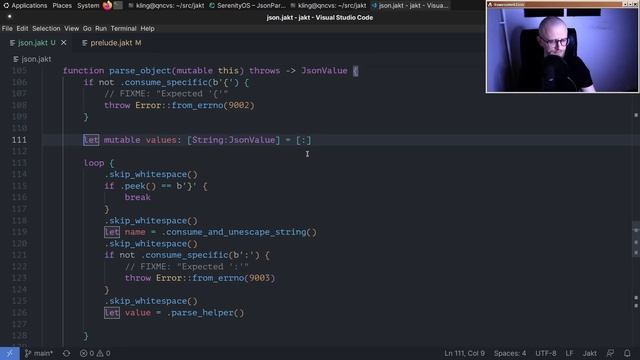Select the json.jakt VS Code taskbar entry
Image resolution: width=640 pixels, height=360 pixels.
point(410,6)
